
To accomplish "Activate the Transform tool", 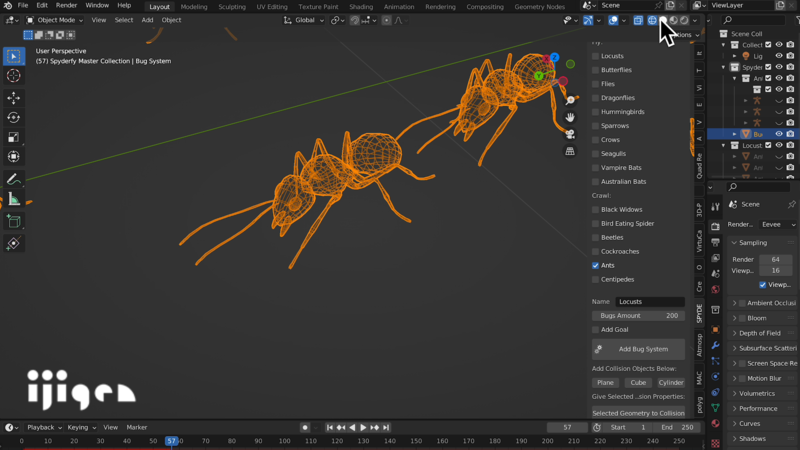I will (x=14, y=157).
